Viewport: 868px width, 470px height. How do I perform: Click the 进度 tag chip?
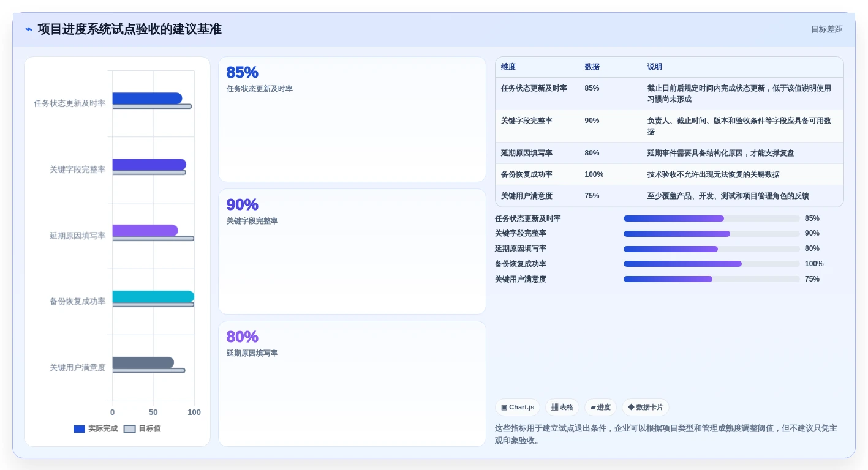click(x=600, y=408)
